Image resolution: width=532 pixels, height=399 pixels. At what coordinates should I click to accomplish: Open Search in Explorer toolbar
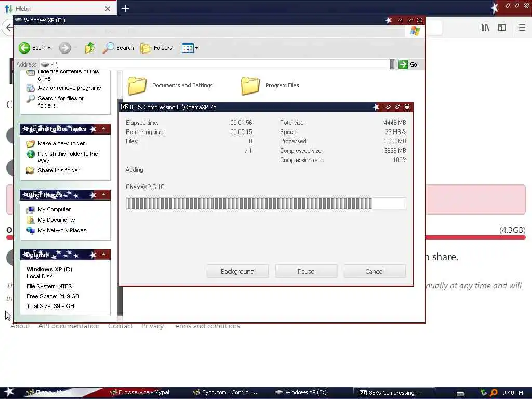pos(118,48)
